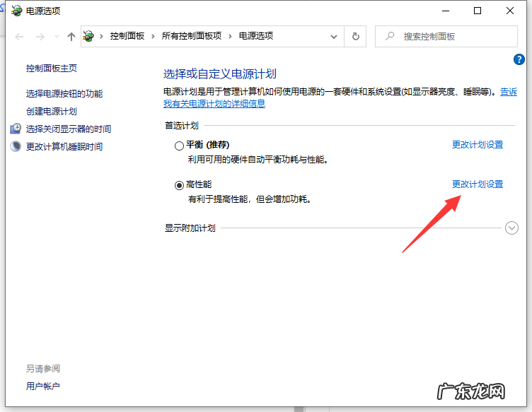
Task: Click the window title bar power icon
Action: tap(16, 11)
